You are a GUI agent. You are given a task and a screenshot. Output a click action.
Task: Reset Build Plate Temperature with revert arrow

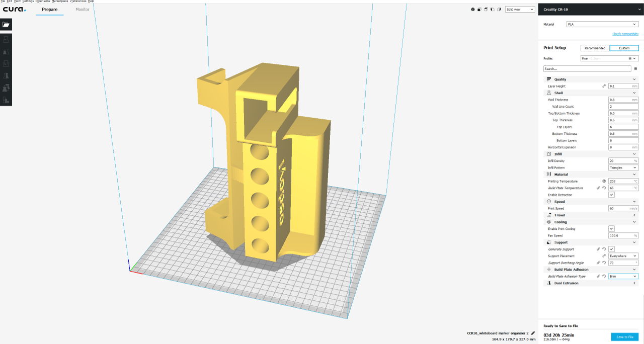pyautogui.click(x=604, y=188)
